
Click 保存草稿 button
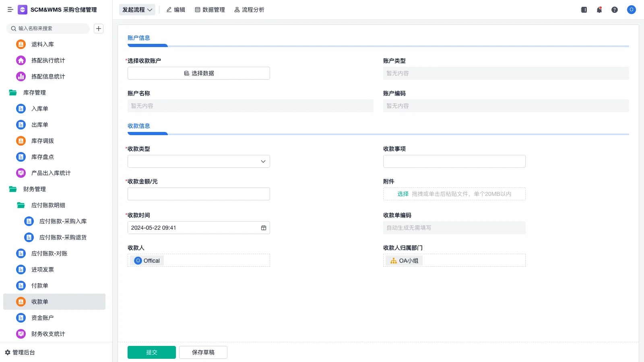(x=203, y=352)
